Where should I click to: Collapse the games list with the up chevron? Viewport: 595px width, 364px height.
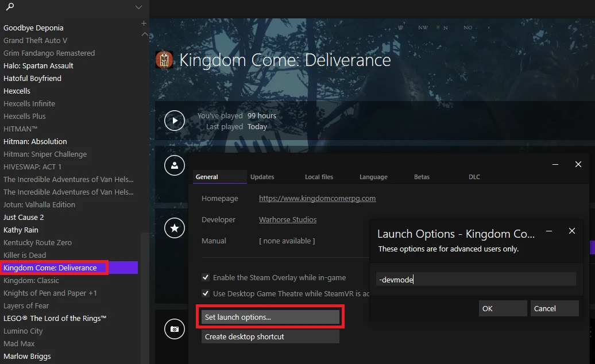coord(144,34)
